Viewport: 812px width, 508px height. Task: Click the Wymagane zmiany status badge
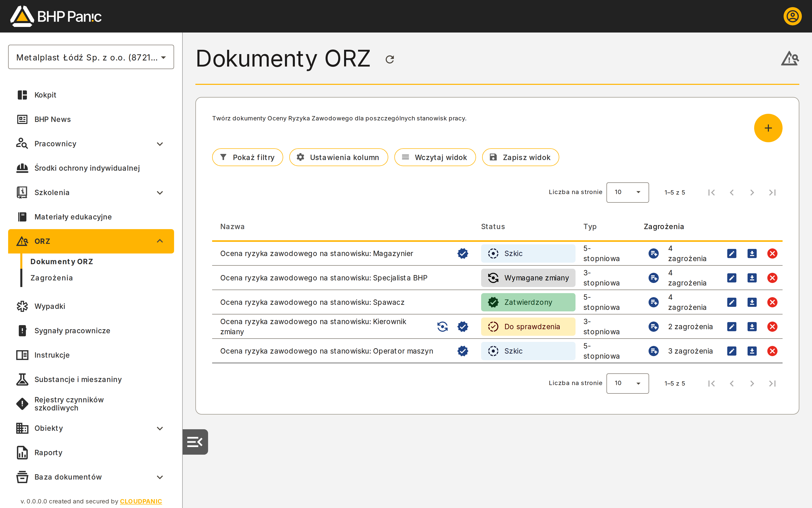pos(528,278)
